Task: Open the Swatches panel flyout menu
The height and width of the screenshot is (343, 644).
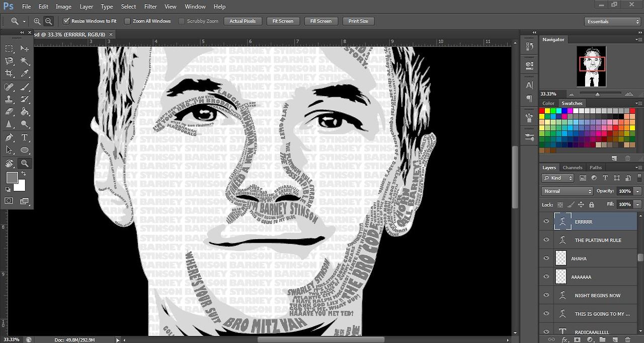Action: click(x=639, y=103)
